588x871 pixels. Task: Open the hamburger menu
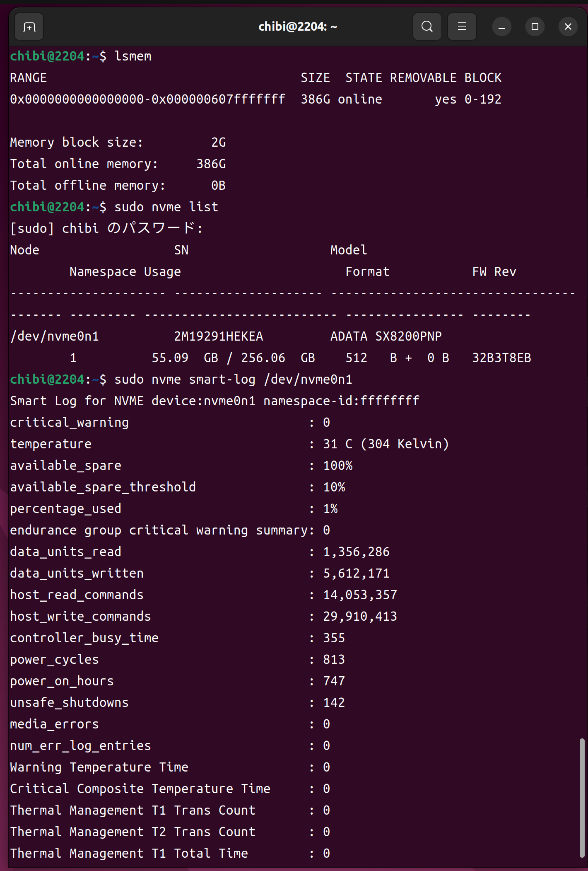(x=462, y=27)
